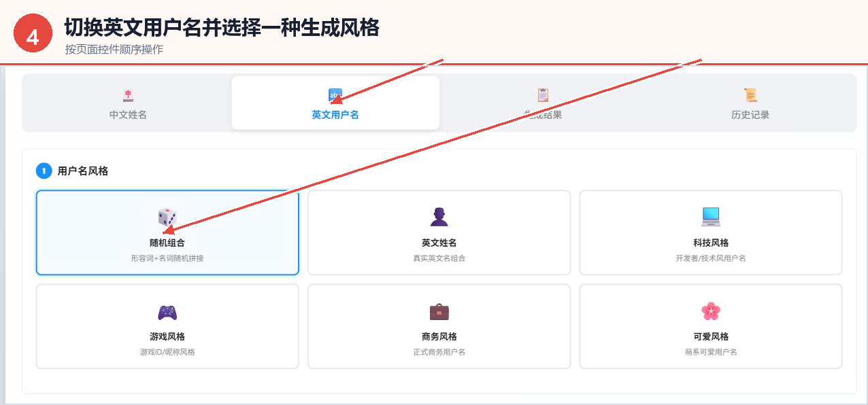Click the briefcase icon for 商务风格

tap(439, 312)
